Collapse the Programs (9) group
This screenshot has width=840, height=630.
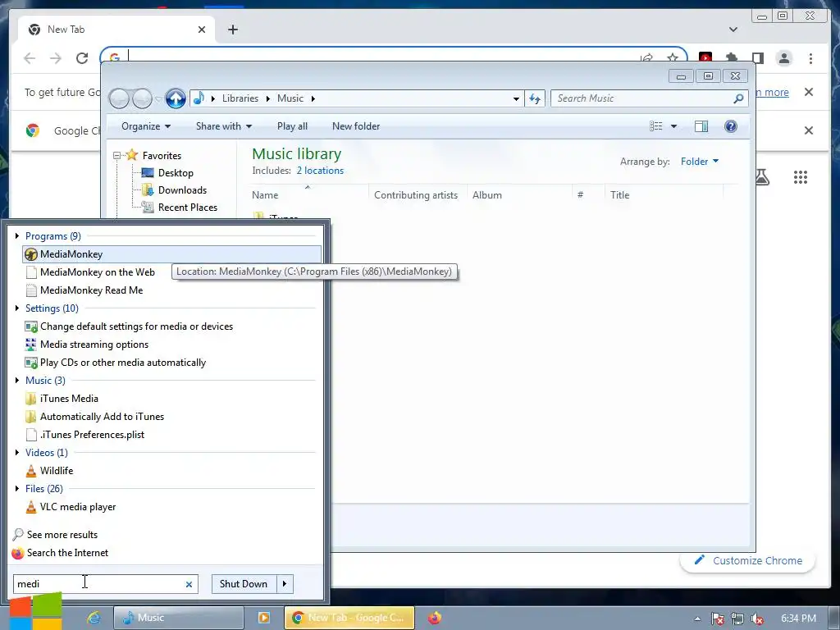point(17,236)
